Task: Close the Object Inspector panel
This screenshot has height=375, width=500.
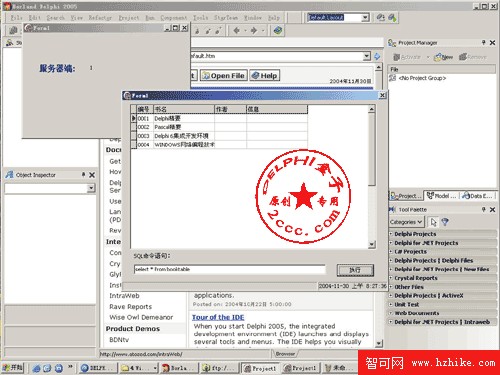Action: [x=92, y=175]
